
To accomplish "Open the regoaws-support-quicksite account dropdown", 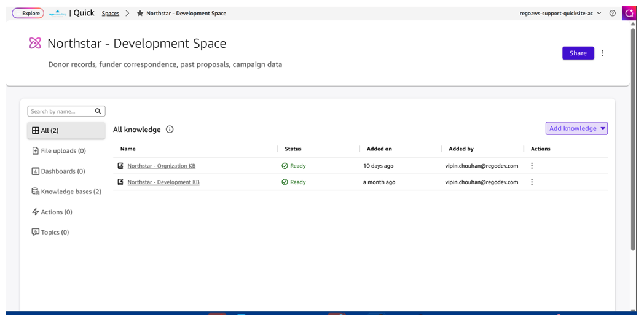I will [x=560, y=13].
